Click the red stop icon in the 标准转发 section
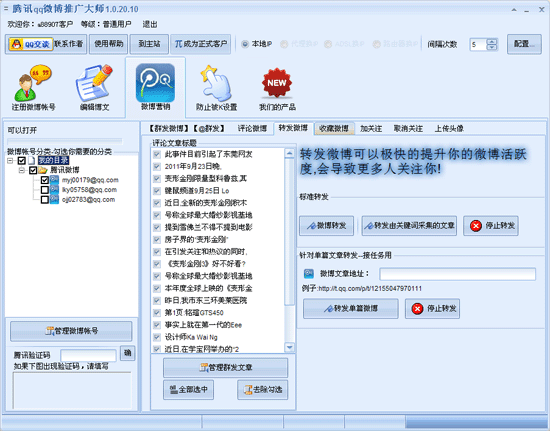The height and width of the screenshot is (431, 550). (476, 226)
